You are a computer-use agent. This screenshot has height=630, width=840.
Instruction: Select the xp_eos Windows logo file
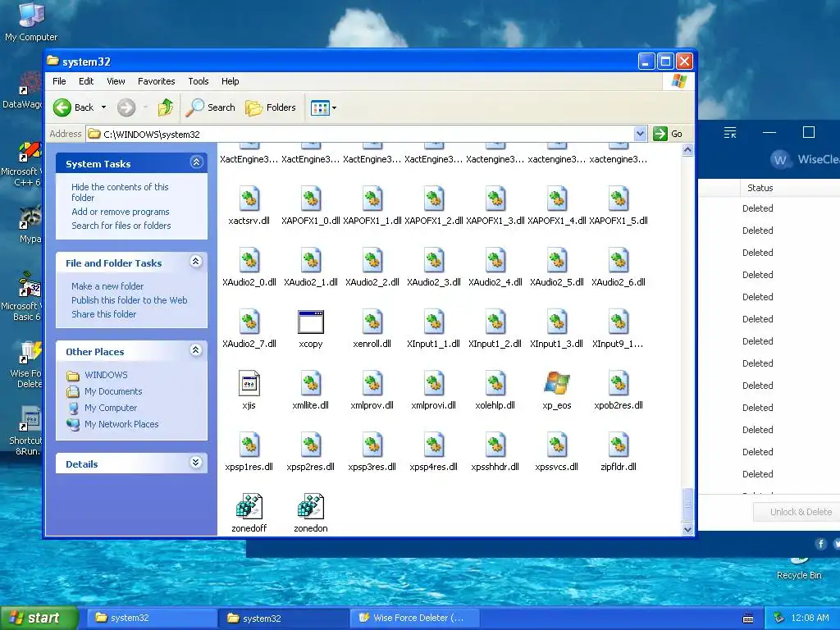coord(557,384)
